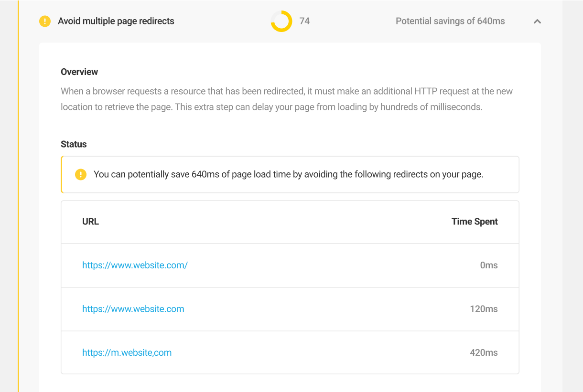The image size is (583, 392).
Task: Click Potential savings of 640ms text
Action: pyautogui.click(x=450, y=21)
